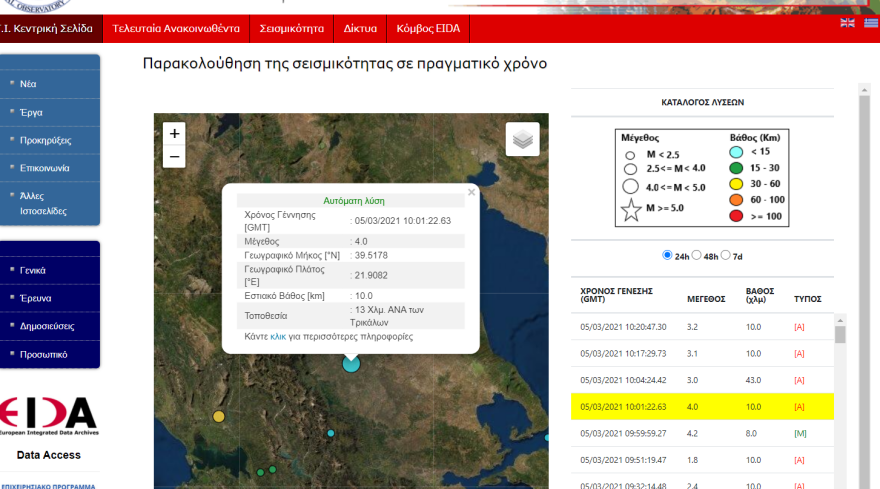Switch site language to English flag
This screenshot has height=489, width=880.
847,23
